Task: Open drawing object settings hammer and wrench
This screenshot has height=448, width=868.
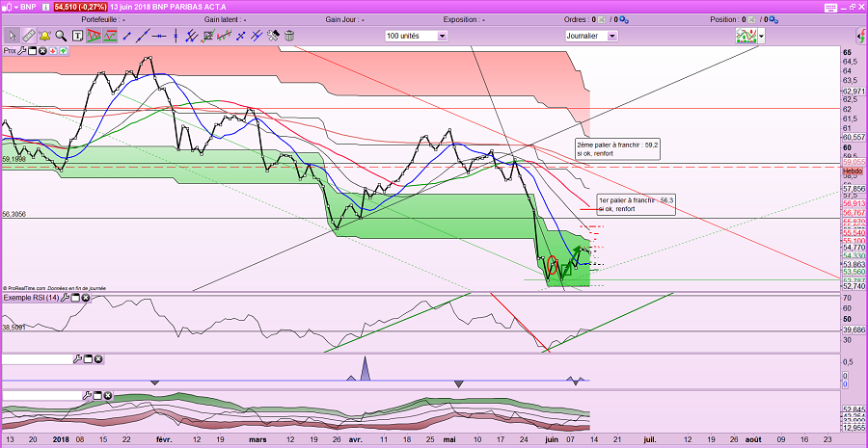Action: (x=272, y=36)
